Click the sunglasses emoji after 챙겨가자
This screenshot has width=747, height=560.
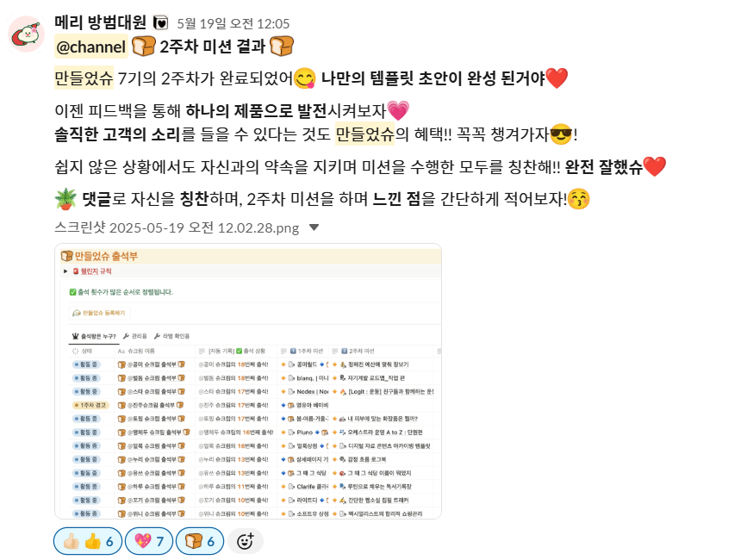click(561, 134)
